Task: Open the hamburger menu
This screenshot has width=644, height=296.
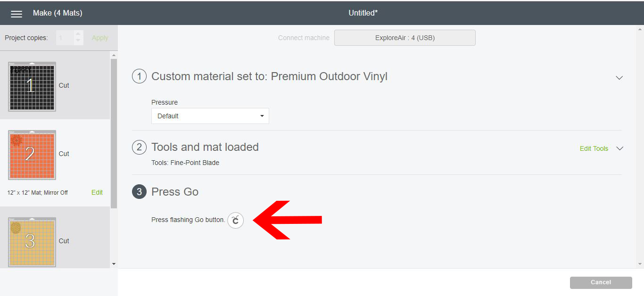Action: click(17, 14)
